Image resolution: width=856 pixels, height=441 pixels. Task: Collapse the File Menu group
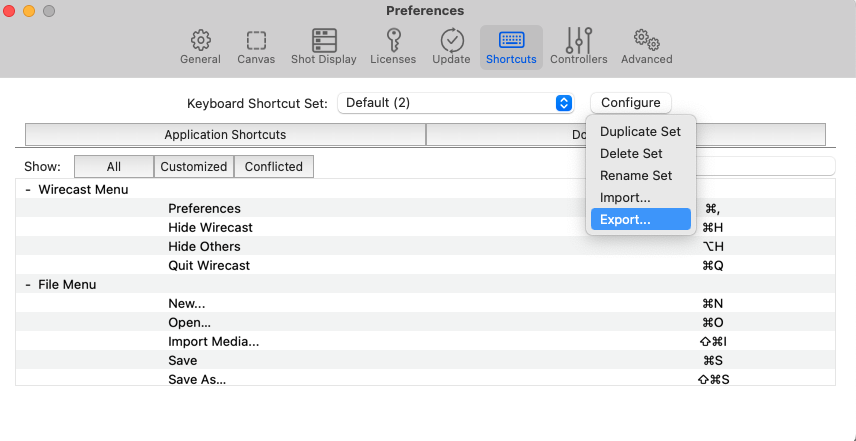(x=28, y=285)
